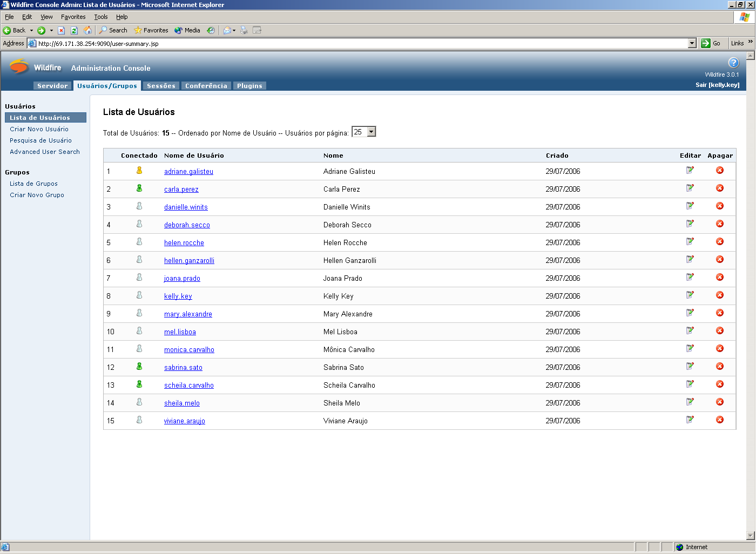This screenshot has width=756, height=554.
Task: Open the users per page dropdown
Action: pyautogui.click(x=371, y=132)
